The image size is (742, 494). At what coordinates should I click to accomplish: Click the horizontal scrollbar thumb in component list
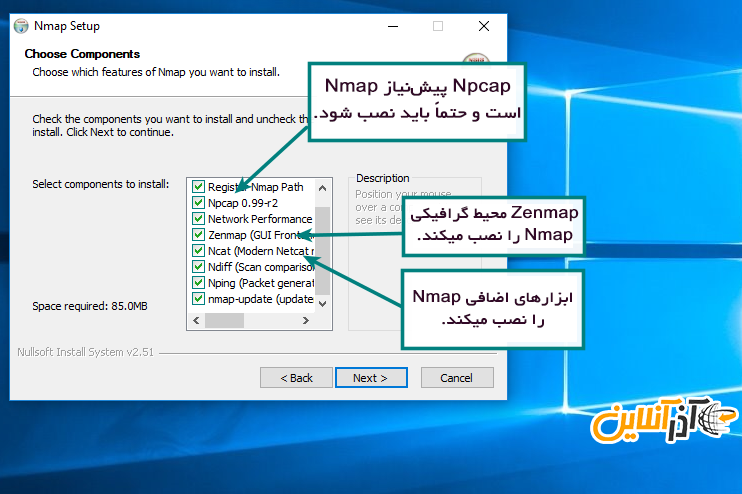coord(224,320)
